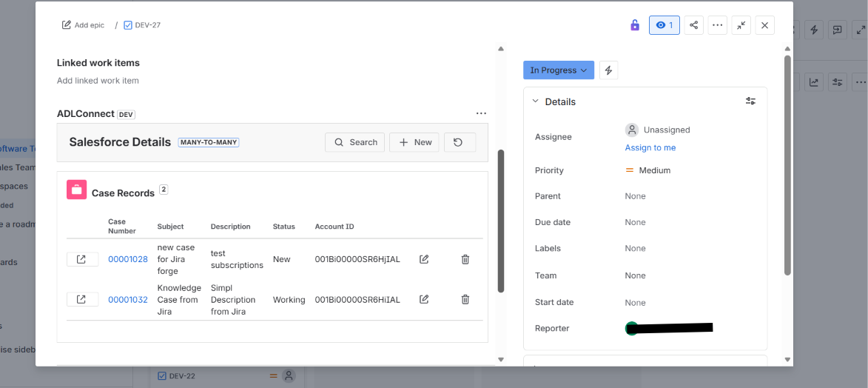Image resolution: width=868 pixels, height=388 pixels.
Task: Click the MANY-TO-MANY badge
Action: click(x=209, y=142)
